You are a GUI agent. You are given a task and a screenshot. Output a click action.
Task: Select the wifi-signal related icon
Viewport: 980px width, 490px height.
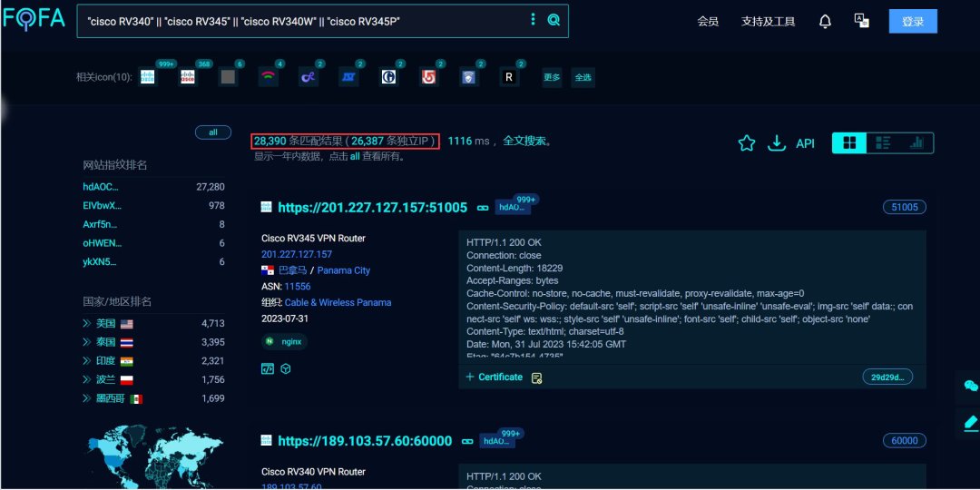pyautogui.click(x=268, y=77)
